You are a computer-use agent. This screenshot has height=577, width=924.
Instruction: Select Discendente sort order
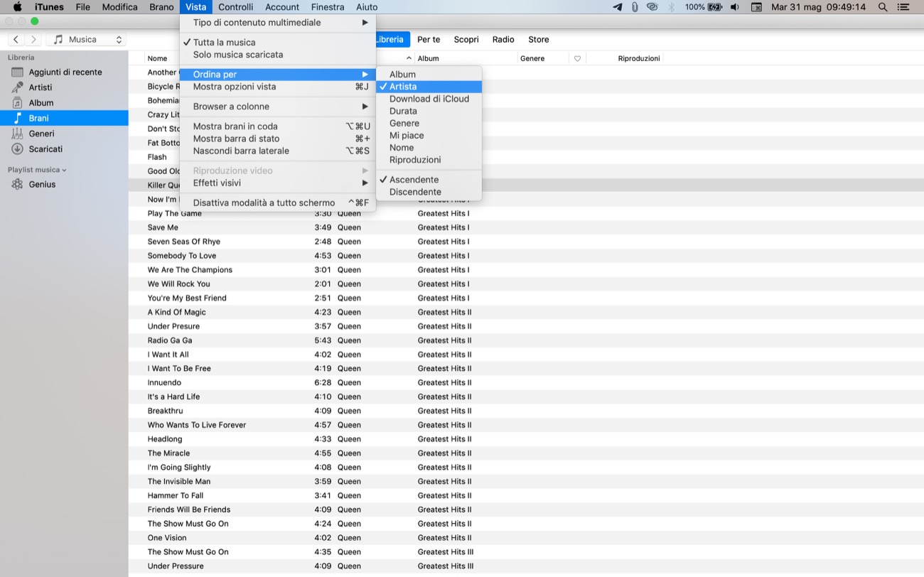(429, 192)
